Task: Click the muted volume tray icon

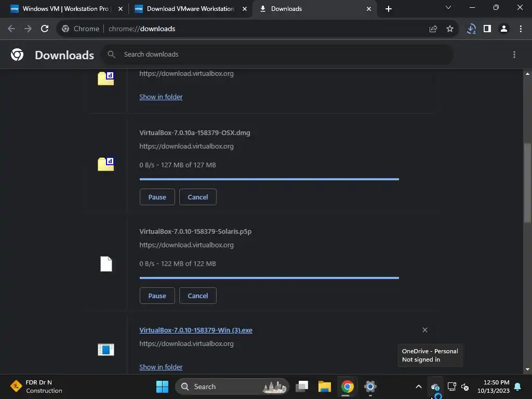Action: 465,387
